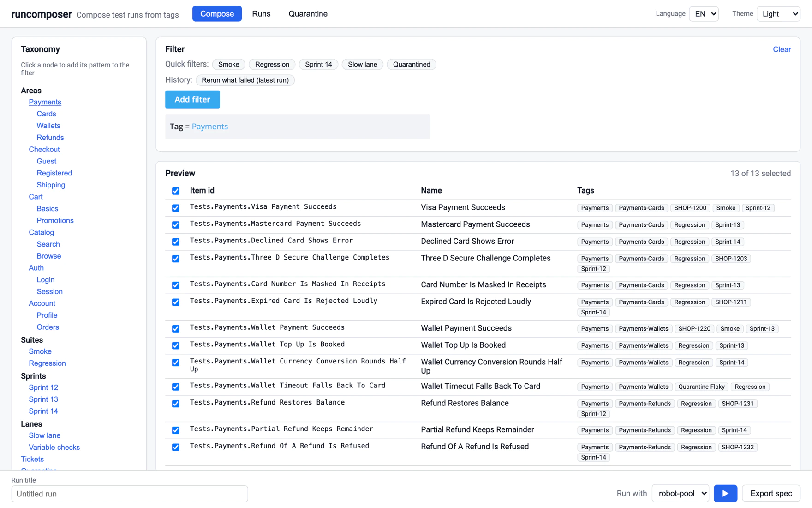This screenshot has height=508, width=812.
Task: Click the runcomposer logo title
Action: pos(42,14)
